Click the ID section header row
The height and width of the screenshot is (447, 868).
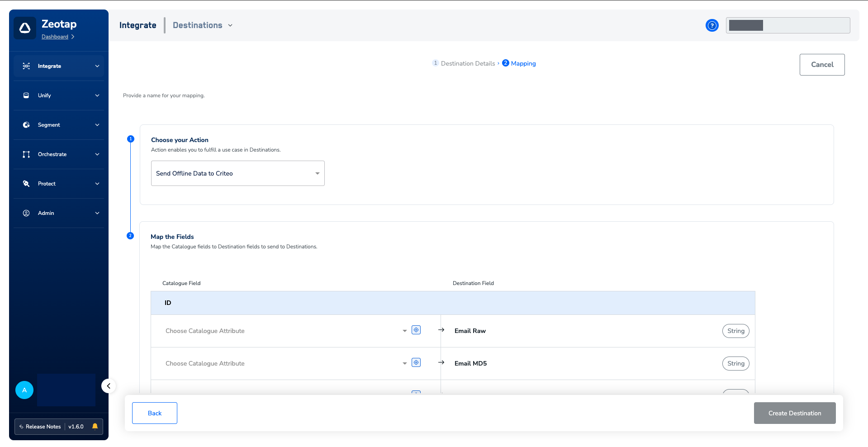(453, 303)
